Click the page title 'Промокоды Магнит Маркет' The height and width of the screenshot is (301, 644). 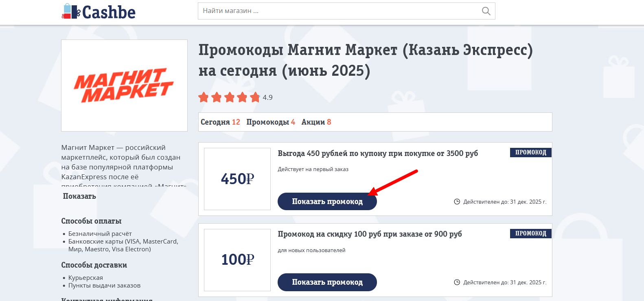[x=365, y=60]
